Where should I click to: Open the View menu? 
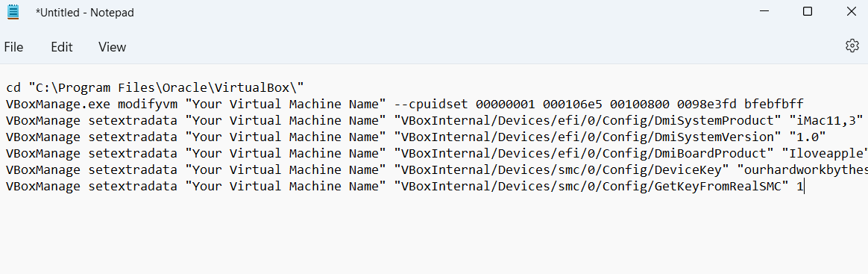pyautogui.click(x=113, y=47)
